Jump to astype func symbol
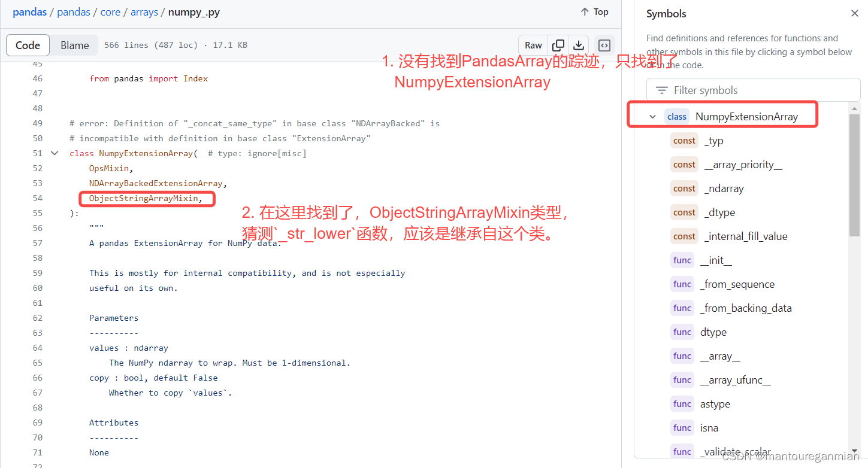Screen dimensions: 868x468 pos(715,404)
